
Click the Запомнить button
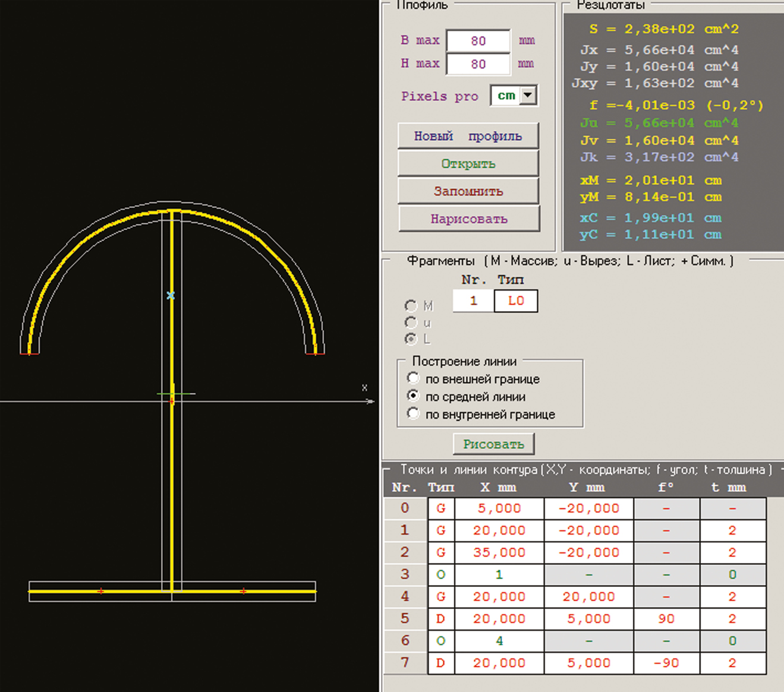468,191
